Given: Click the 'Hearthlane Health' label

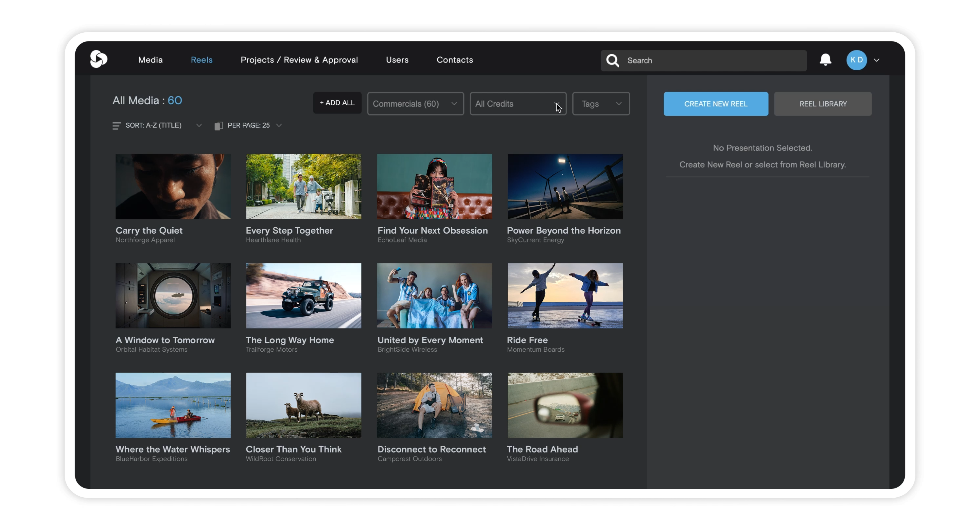Looking at the screenshot, I should tap(273, 240).
